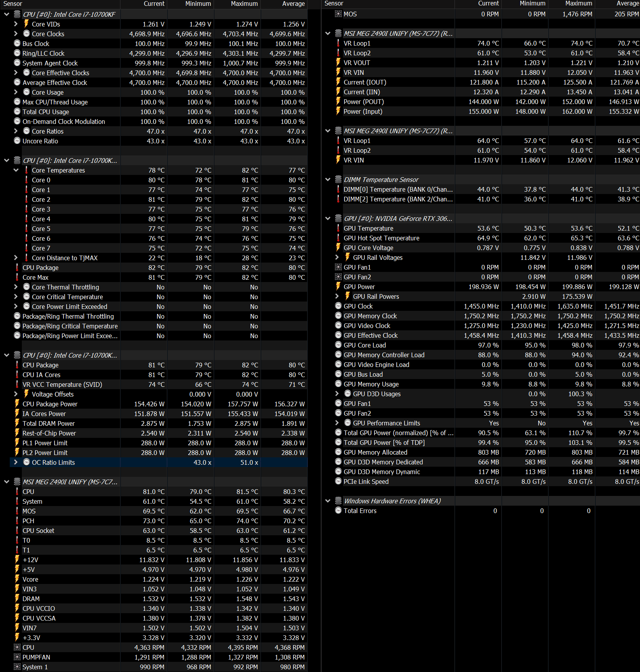This screenshot has width=640, height=672.
Task: Click the fan icon beside PUMPFAN
Action: tap(17, 657)
